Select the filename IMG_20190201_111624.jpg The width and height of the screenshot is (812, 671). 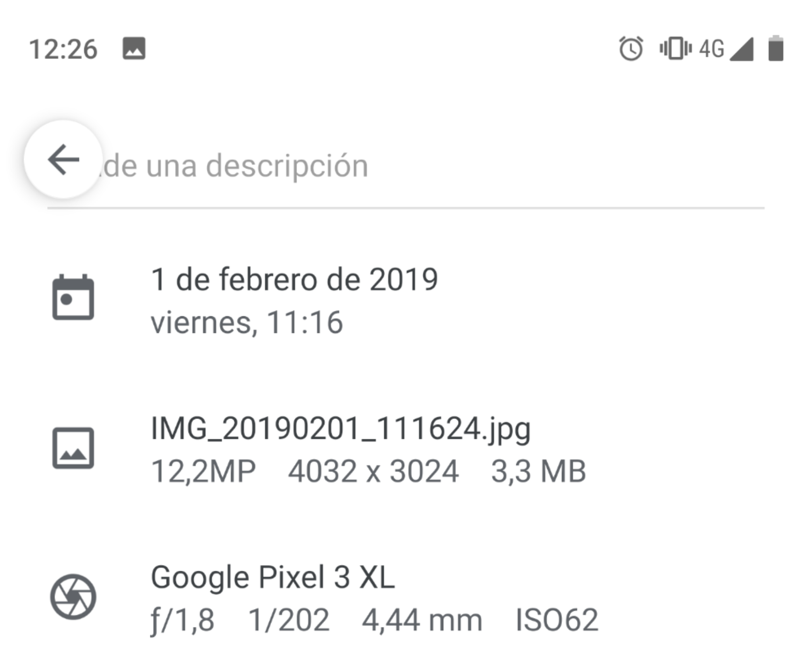point(341,429)
